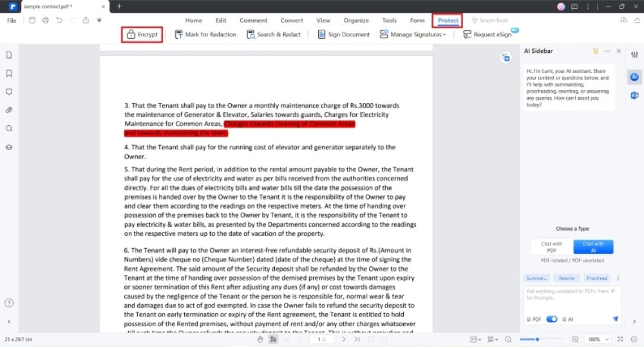Viewport: 644px width, 348px height.
Task: Select the Hand tool in status bar
Action: (x=260, y=340)
